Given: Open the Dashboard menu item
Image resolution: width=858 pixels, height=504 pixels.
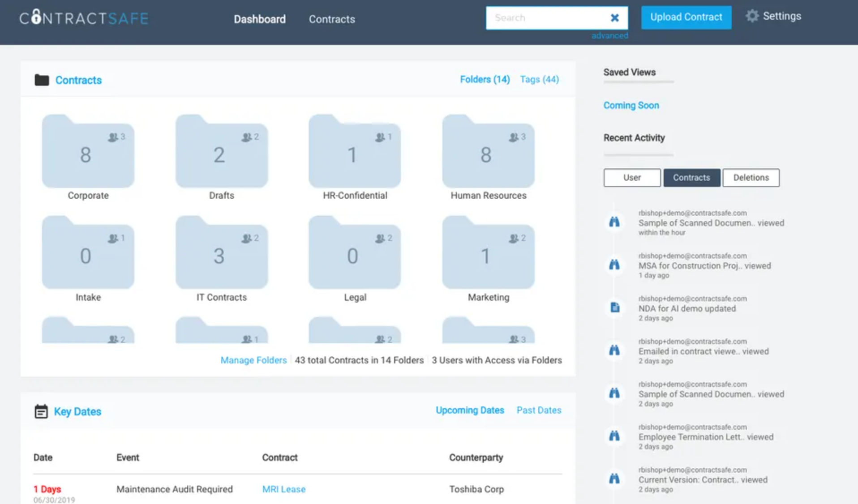Looking at the screenshot, I should [260, 19].
